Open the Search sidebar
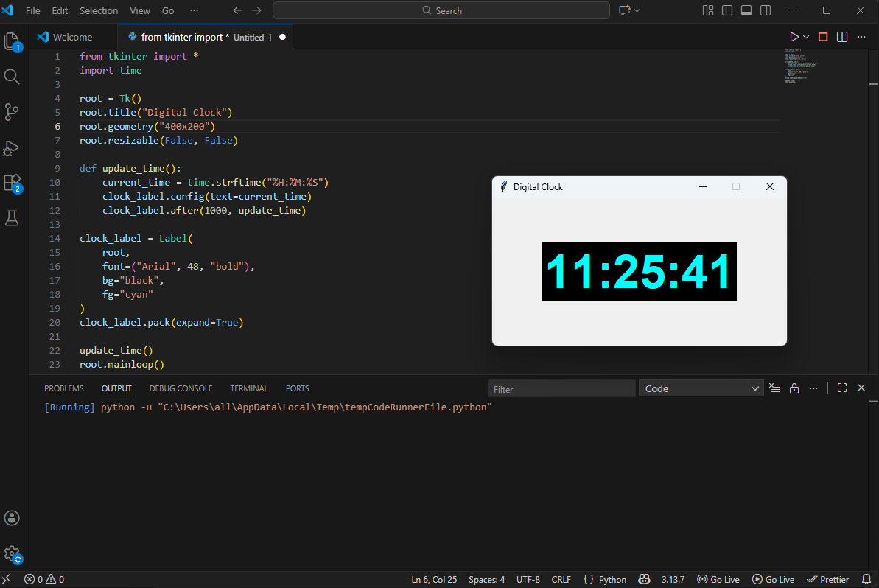The height and width of the screenshot is (588, 879). click(12, 77)
